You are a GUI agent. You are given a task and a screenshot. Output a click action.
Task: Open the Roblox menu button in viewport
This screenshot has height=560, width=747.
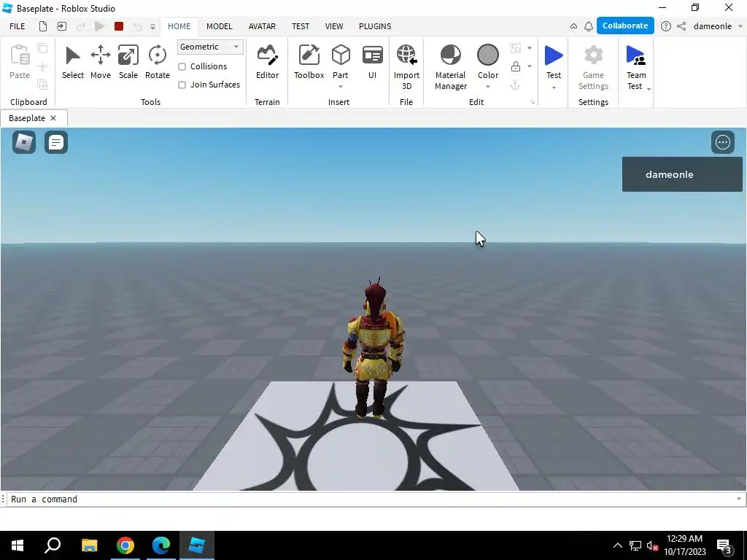(x=24, y=142)
